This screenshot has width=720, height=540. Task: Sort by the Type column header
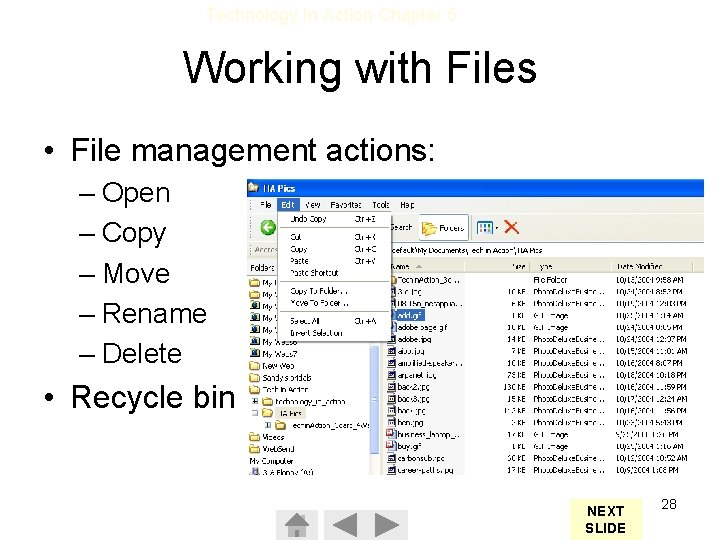(x=571, y=266)
